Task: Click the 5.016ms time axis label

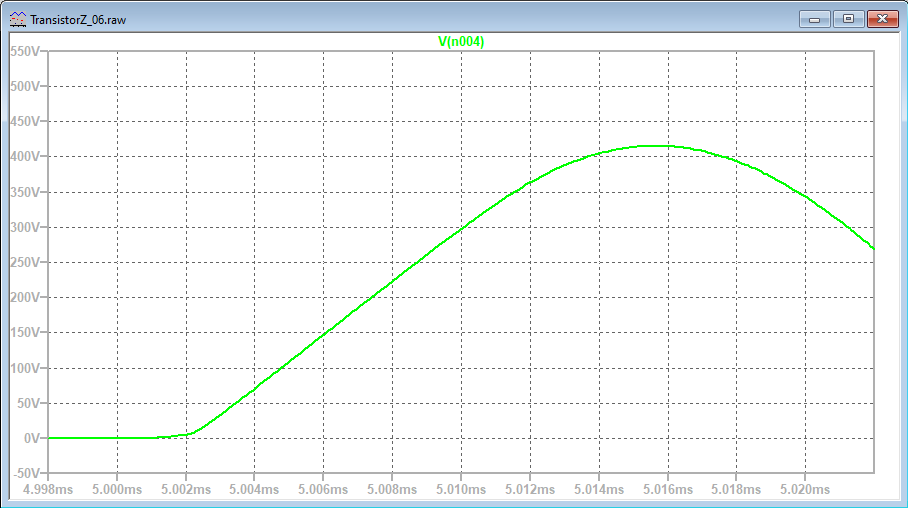Action: pyautogui.click(x=667, y=490)
